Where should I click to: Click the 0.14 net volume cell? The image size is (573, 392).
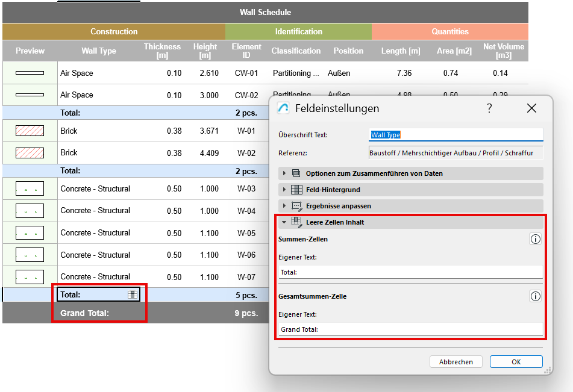click(x=500, y=73)
